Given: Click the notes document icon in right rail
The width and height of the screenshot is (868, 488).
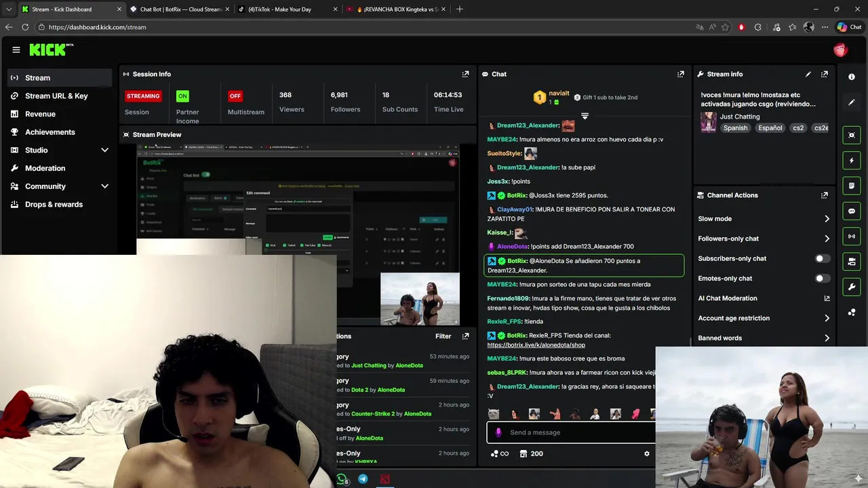Looking at the screenshot, I should point(852,186).
